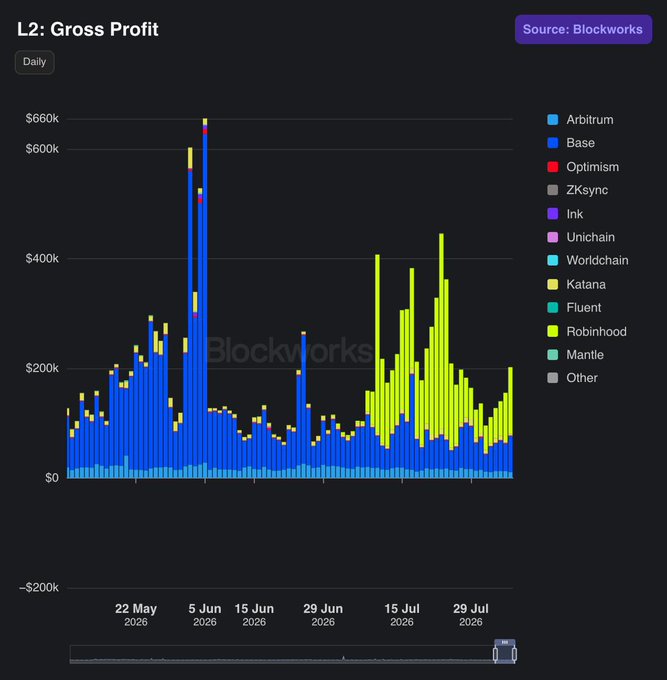Click the Mantle legend label

point(585,355)
